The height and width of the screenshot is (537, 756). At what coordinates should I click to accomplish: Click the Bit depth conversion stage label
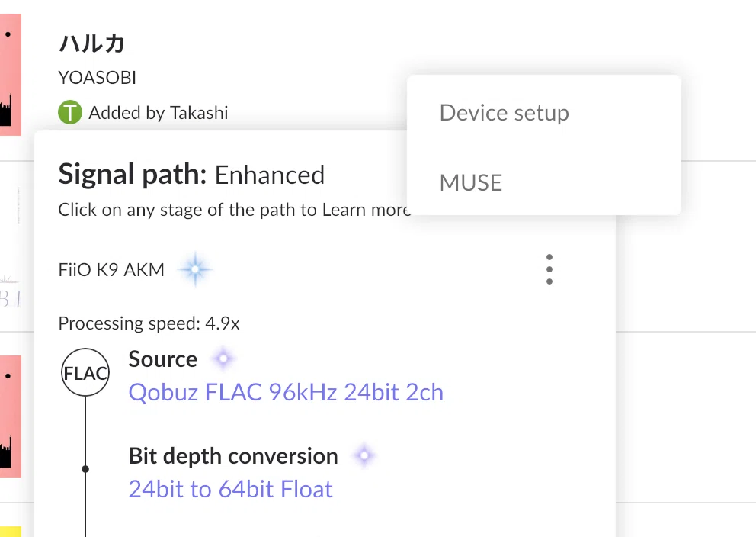tap(233, 456)
